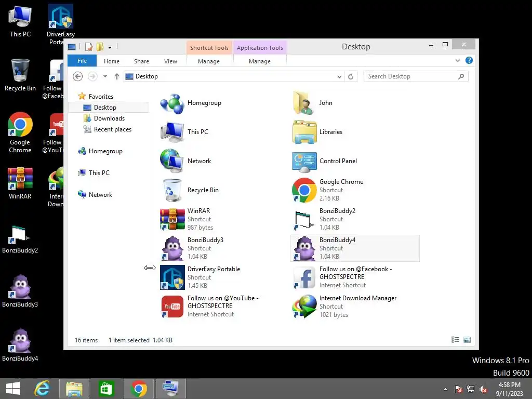Click BonziBuddy3 desktop shortcut
This screenshot has height=399, width=532.
20,291
